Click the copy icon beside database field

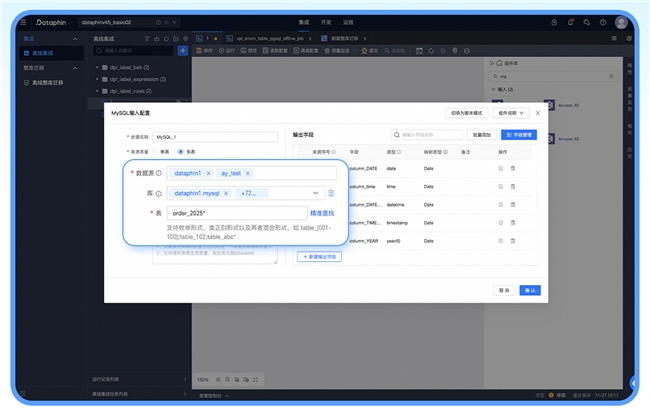pyautogui.click(x=331, y=193)
